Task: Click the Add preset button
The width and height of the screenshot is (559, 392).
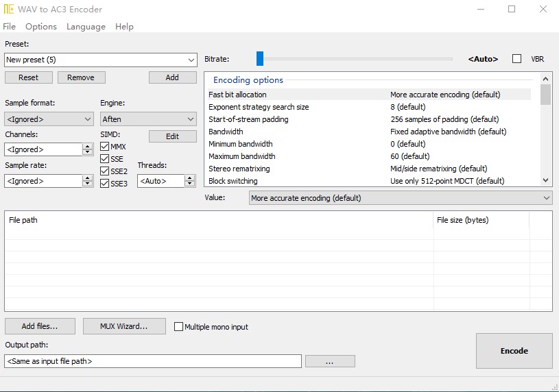Action: coord(173,77)
